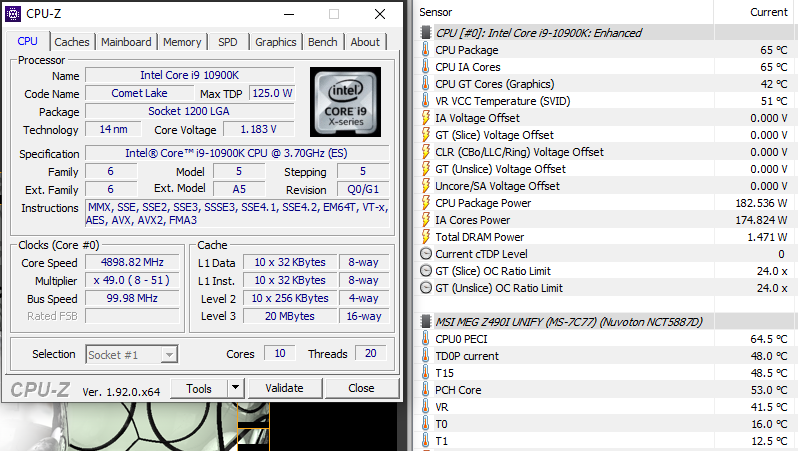Click the Close button in CPU-Z

[x=361, y=388]
